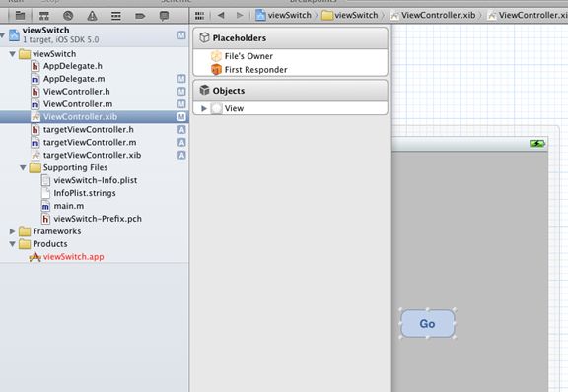The height and width of the screenshot is (392, 568).
Task: Collapse the Supporting Files group
Action: (x=23, y=168)
